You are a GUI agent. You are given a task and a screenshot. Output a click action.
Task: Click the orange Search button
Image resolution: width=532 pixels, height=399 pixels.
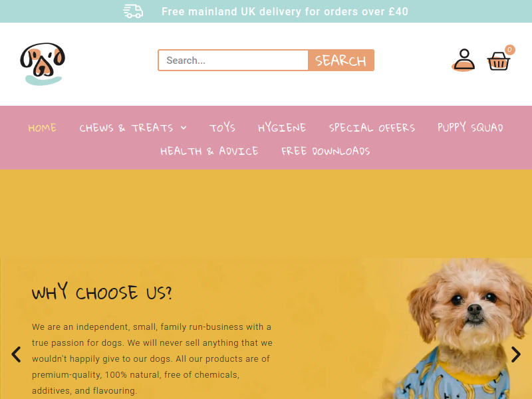pyautogui.click(x=340, y=61)
